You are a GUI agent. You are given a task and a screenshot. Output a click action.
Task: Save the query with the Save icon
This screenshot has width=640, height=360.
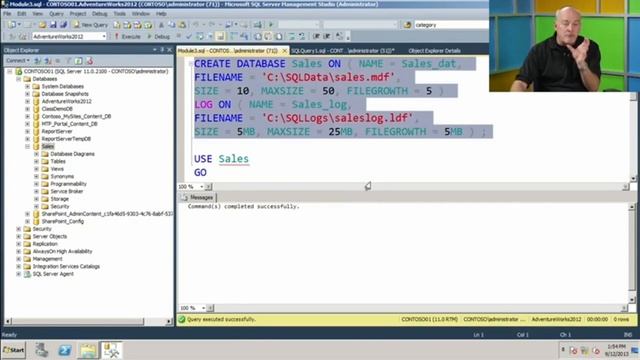click(53, 25)
